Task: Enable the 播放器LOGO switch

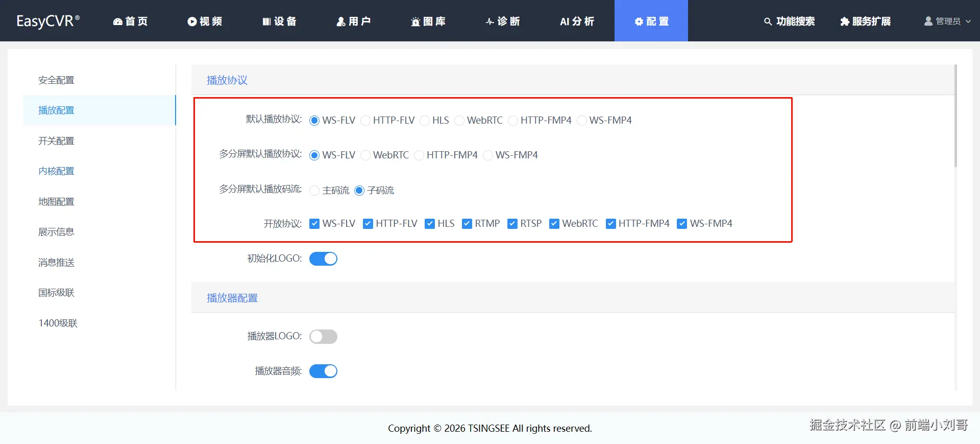Action: [323, 337]
